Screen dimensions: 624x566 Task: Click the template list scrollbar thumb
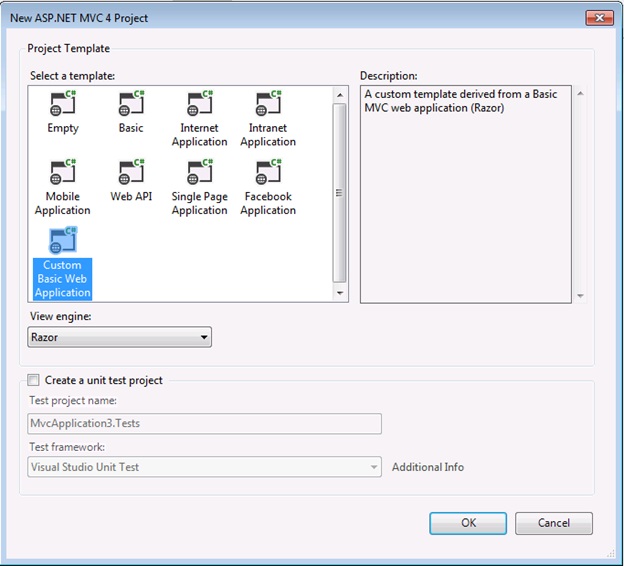pos(339,193)
